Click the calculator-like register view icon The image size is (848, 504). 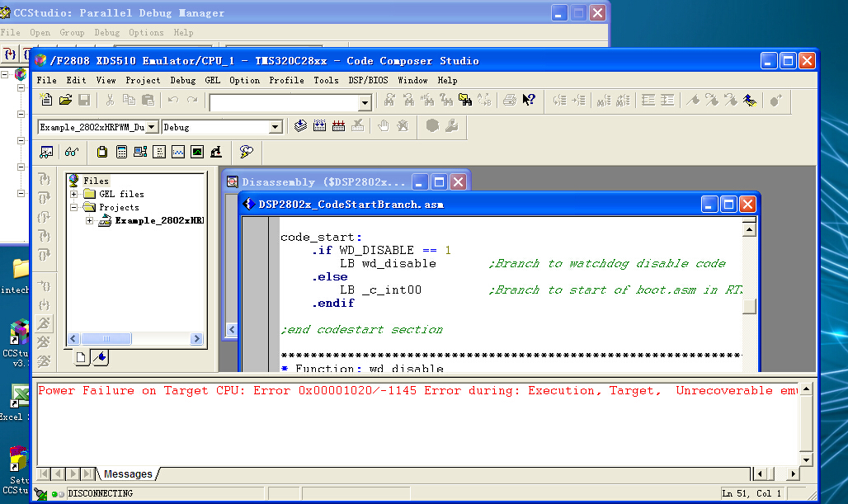pos(122,152)
